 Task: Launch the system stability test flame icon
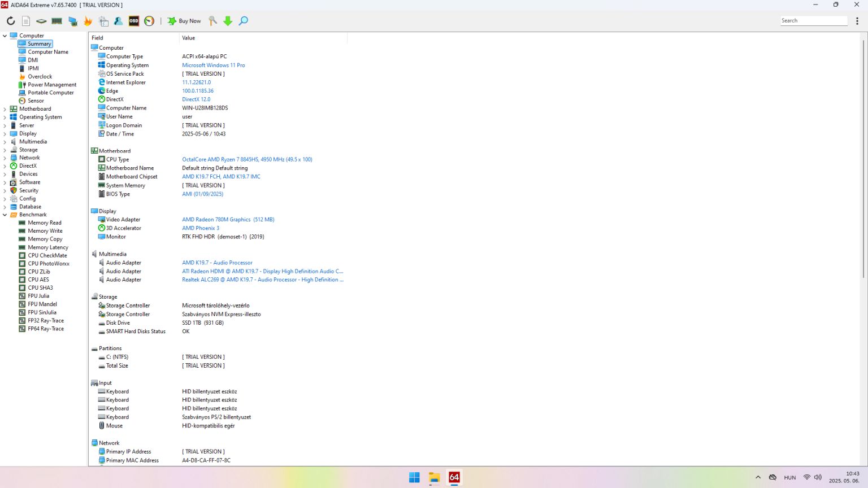tap(88, 21)
